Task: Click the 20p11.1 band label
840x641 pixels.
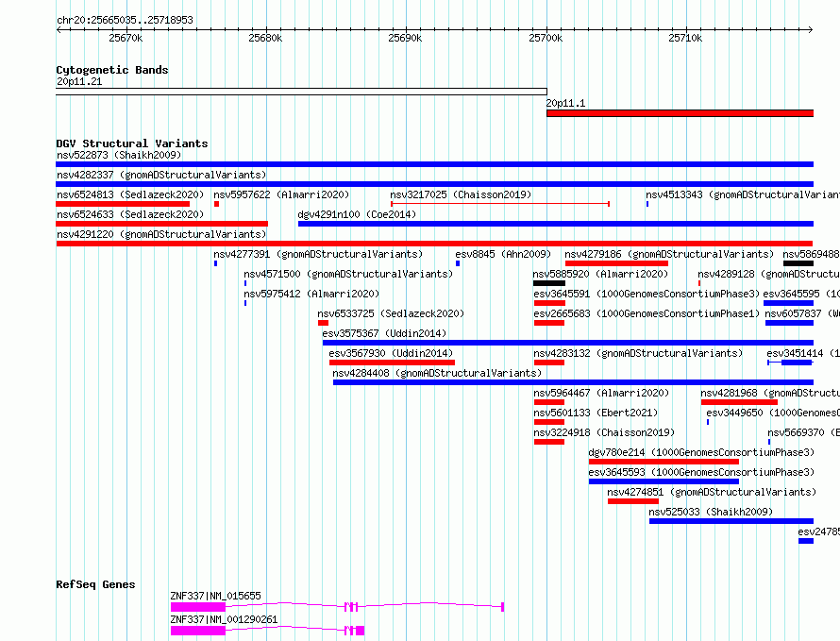Action: tap(565, 103)
